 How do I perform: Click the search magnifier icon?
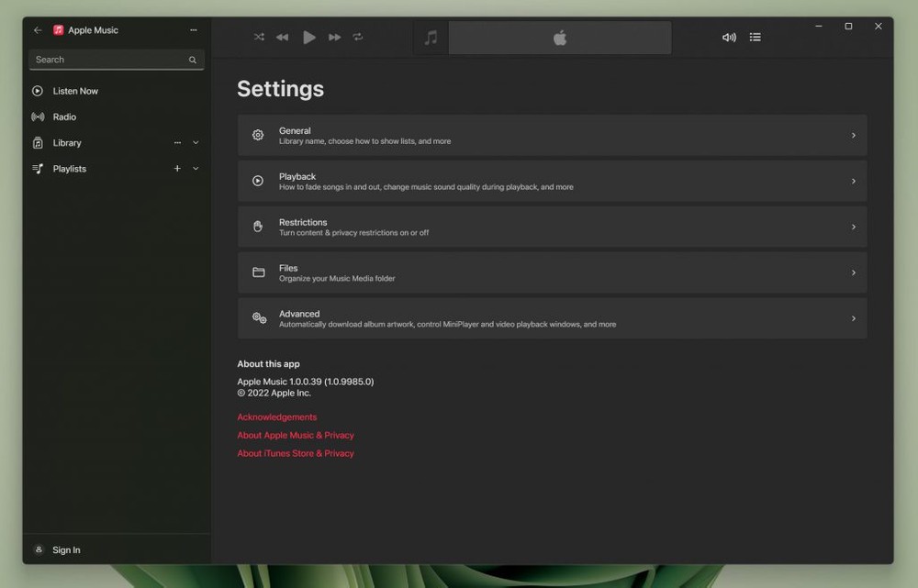point(193,60)
